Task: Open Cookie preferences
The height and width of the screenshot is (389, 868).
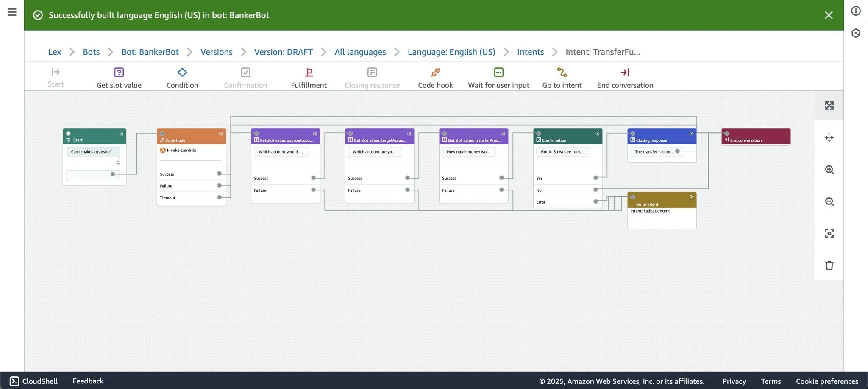Action: 827,381
